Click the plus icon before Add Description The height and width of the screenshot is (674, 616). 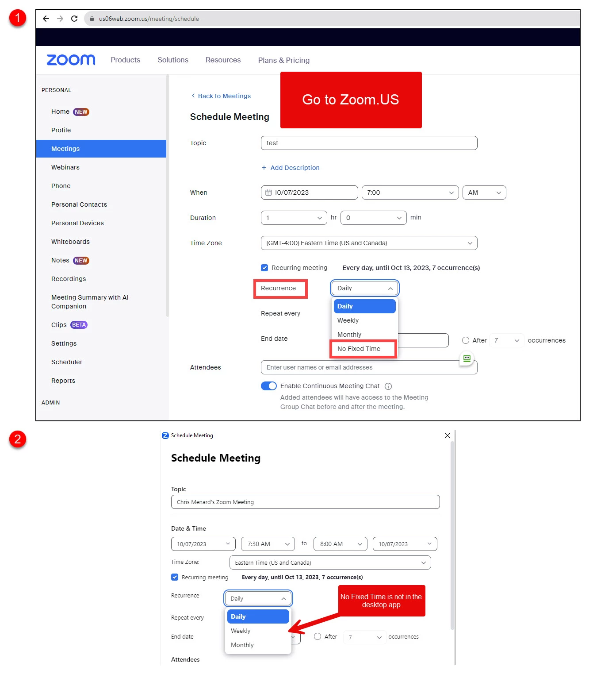[264, 168]
